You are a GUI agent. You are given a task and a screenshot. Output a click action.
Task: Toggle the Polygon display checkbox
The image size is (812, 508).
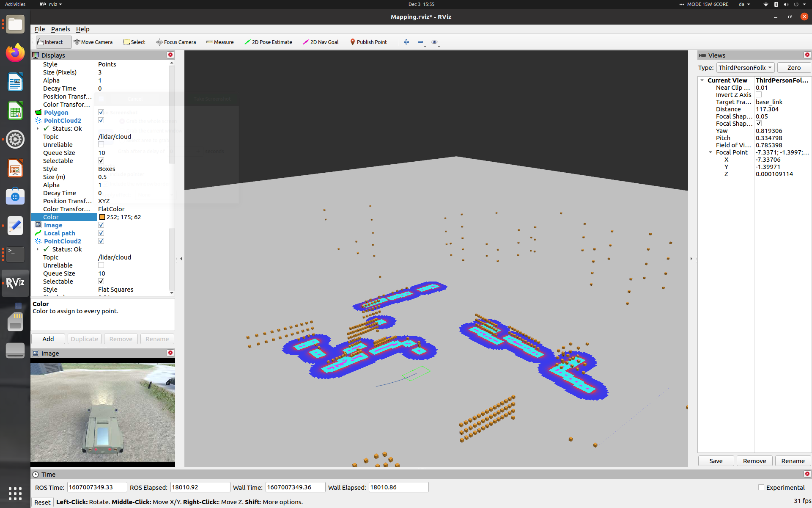101,113
